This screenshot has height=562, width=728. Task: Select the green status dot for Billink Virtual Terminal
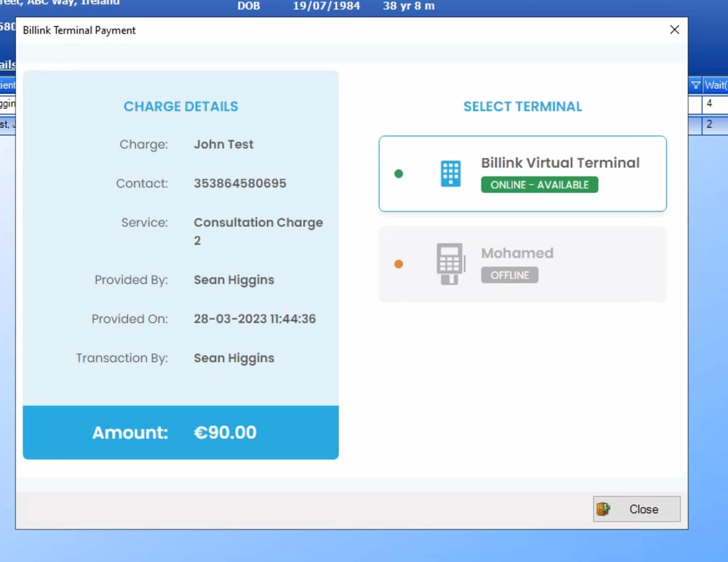(398, 173)
